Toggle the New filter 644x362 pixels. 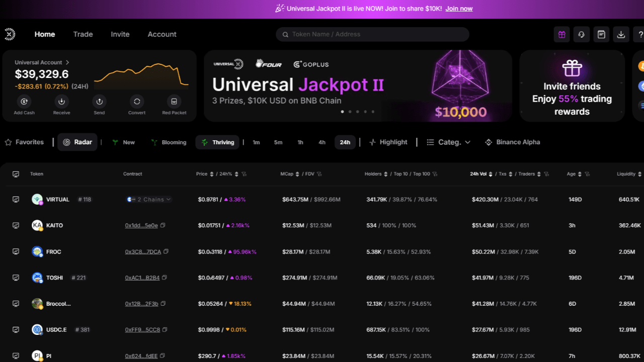coord(123,142)
